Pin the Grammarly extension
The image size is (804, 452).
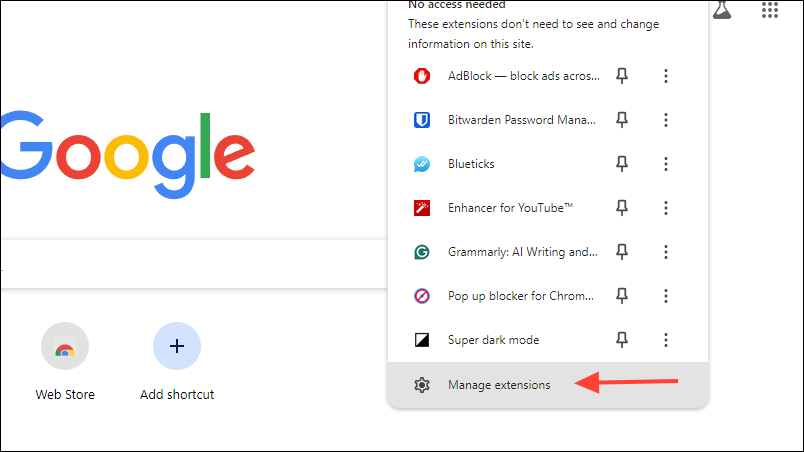click(x=622, y=252)
